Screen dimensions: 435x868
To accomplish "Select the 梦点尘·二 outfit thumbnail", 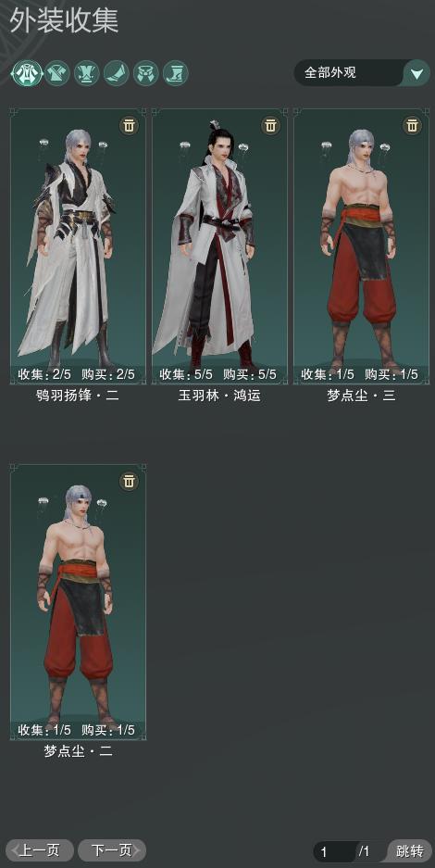I will [x=78, y=602].
